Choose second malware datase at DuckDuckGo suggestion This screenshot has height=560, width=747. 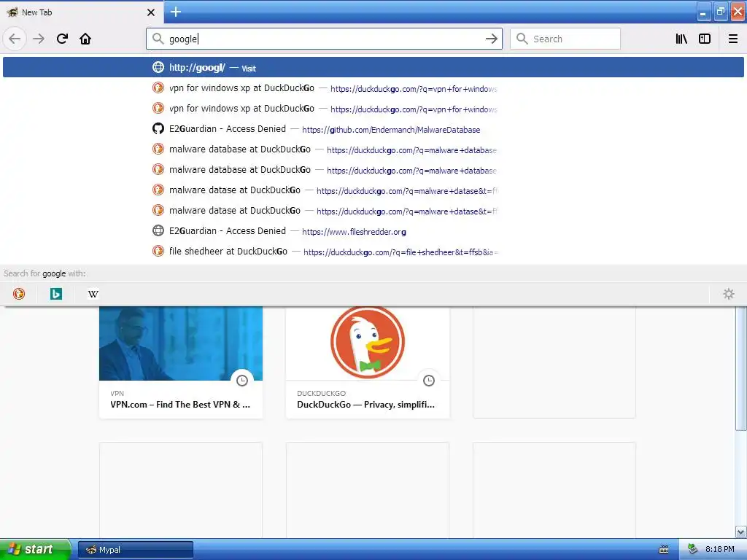pos(373,211)
